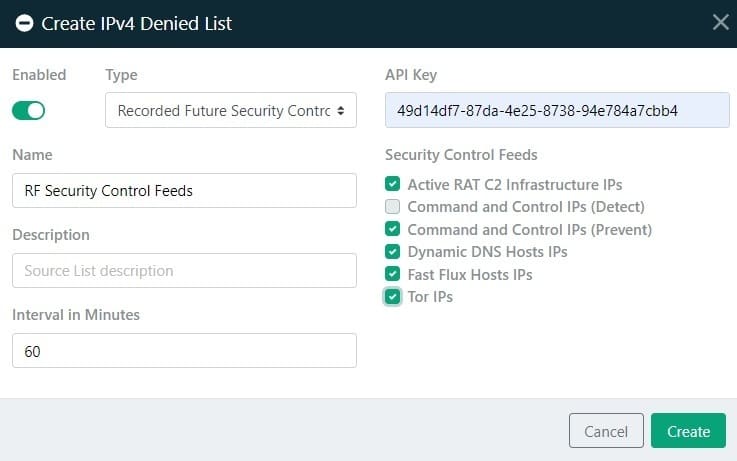737x461 pixels.
Task: Click the Cancel button
Action: click(x=606, y=430)
